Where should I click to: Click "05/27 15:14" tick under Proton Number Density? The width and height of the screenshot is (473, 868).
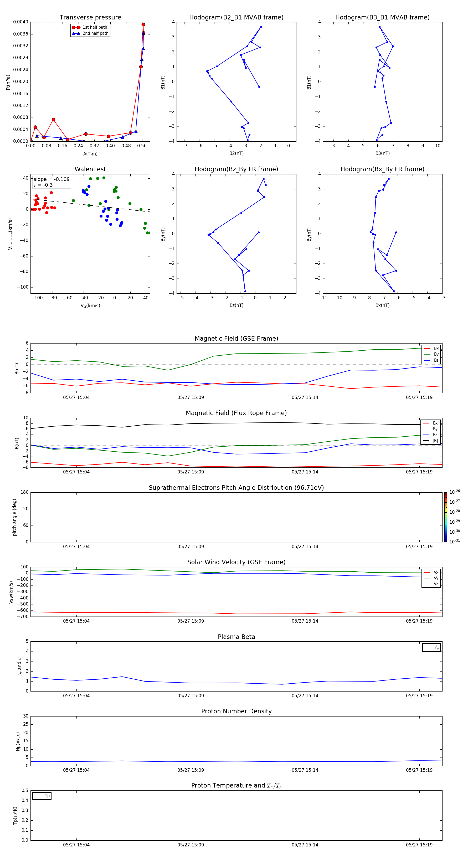305,770
